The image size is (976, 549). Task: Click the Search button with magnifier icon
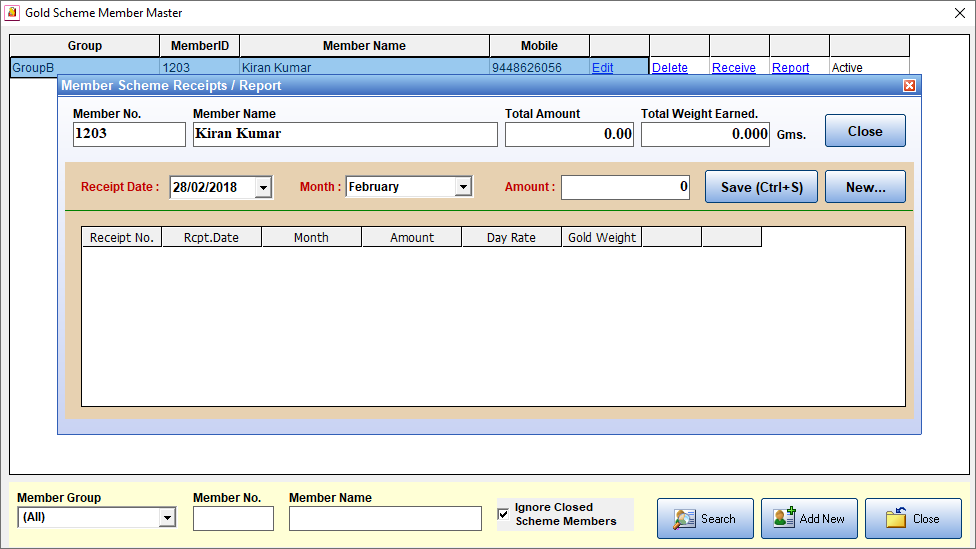pyautogui.click(x=705, y=518)
